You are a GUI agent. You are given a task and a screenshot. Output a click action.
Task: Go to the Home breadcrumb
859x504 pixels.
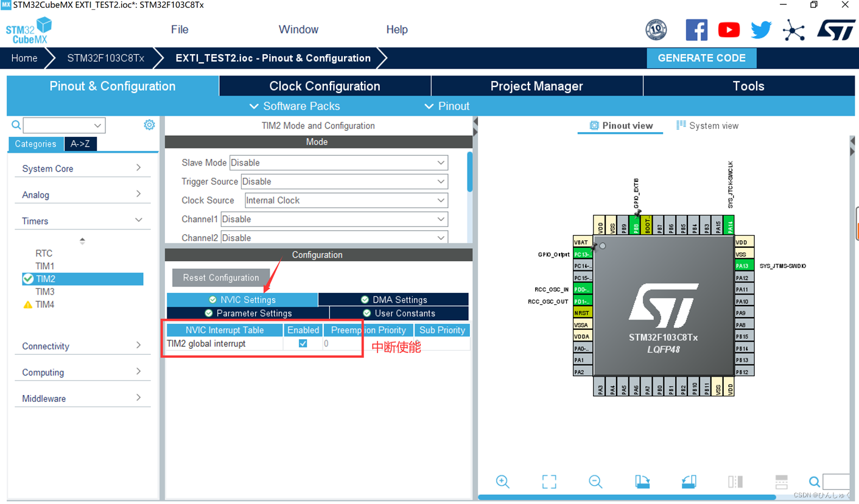coord(24,58)
